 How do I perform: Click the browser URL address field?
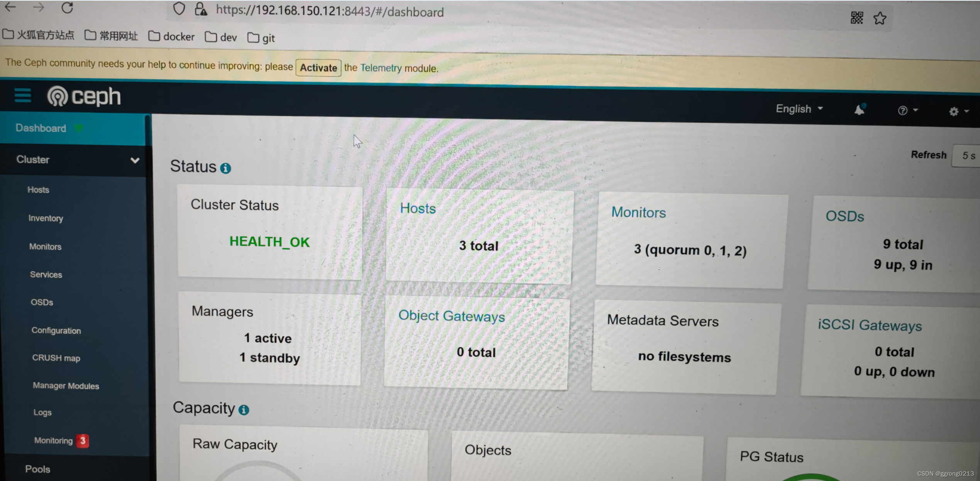pos(330,12)
